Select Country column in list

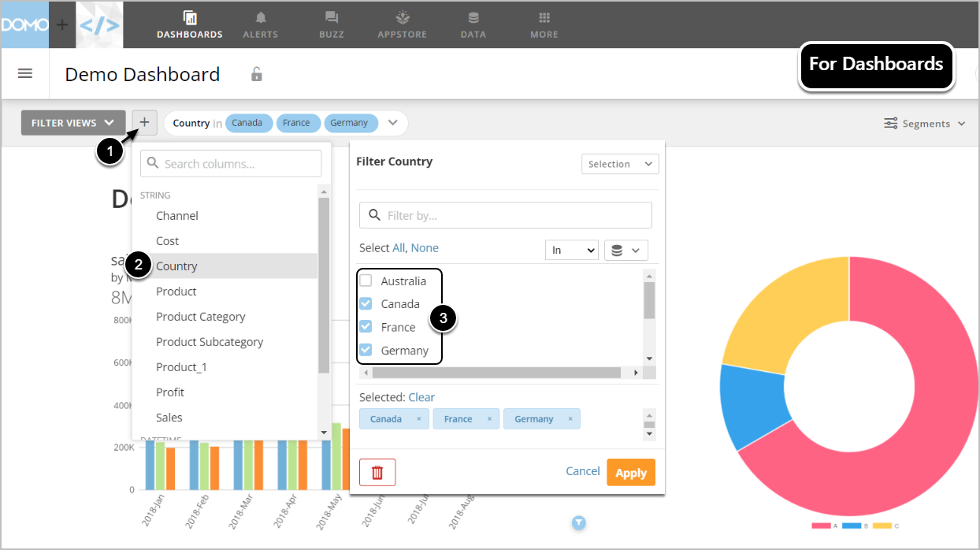point(225,266)
